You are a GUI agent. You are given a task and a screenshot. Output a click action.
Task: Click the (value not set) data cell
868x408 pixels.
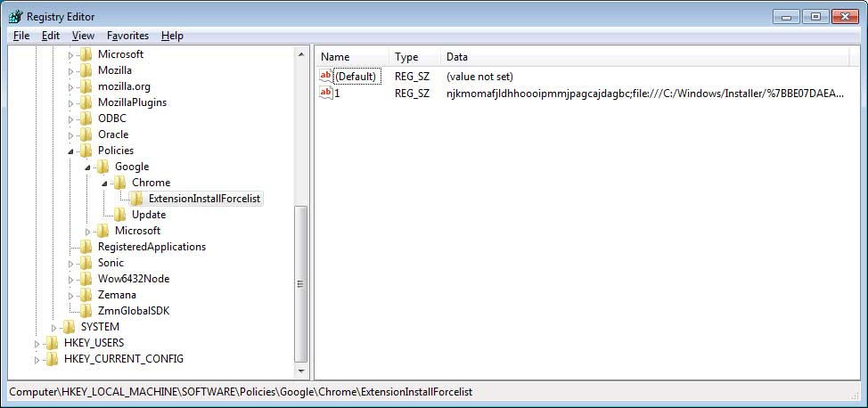tap(479, 77)
